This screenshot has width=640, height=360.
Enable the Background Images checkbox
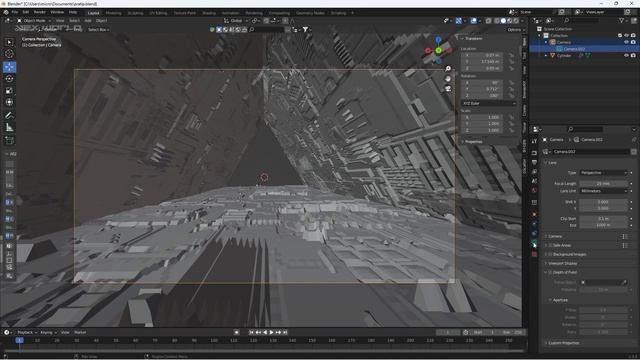(x=550, y=254)
